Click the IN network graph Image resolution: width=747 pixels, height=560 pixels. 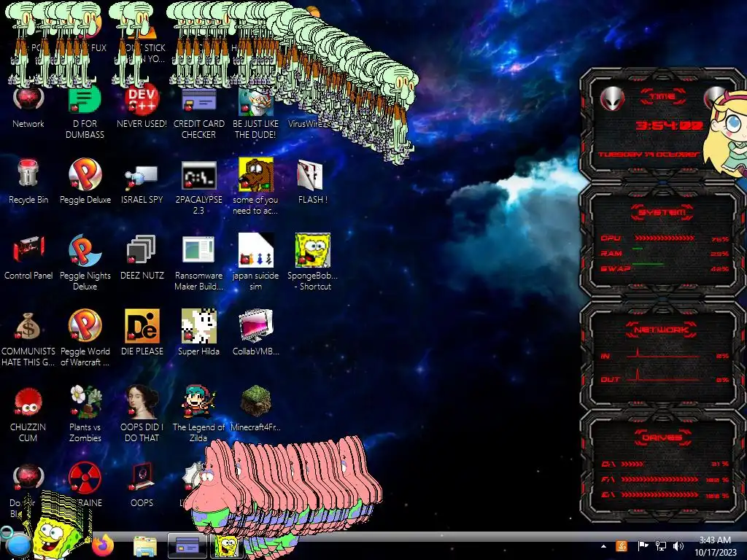(x=662, y=354)
